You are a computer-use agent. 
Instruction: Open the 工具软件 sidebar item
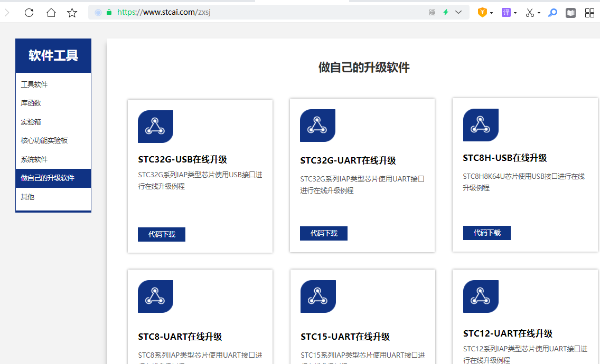click(53, 84)
